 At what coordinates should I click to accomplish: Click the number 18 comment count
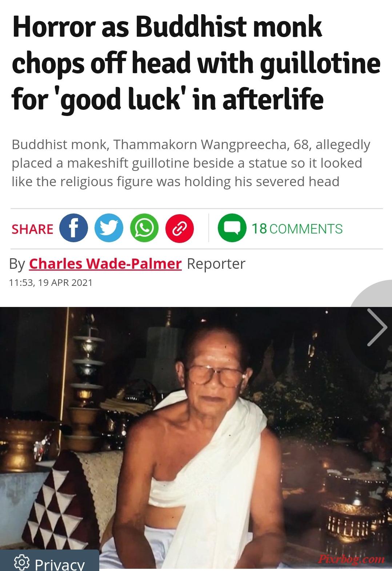259,229
